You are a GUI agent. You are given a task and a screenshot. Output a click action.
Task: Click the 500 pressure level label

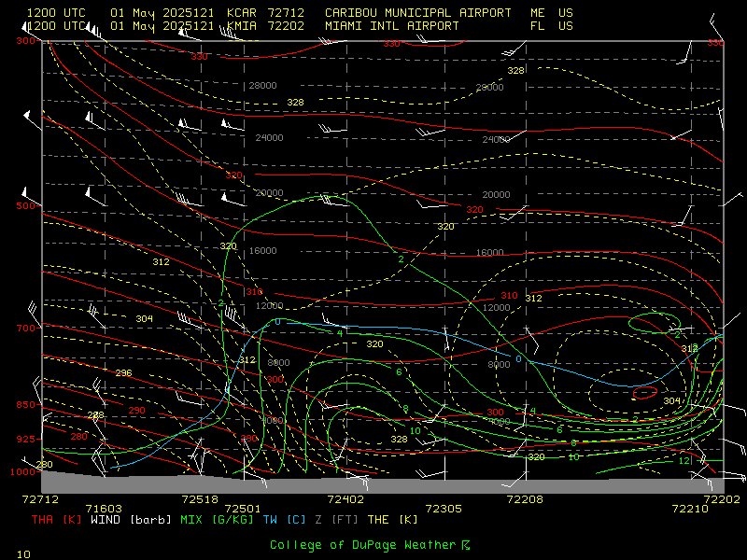coord(25,205)
